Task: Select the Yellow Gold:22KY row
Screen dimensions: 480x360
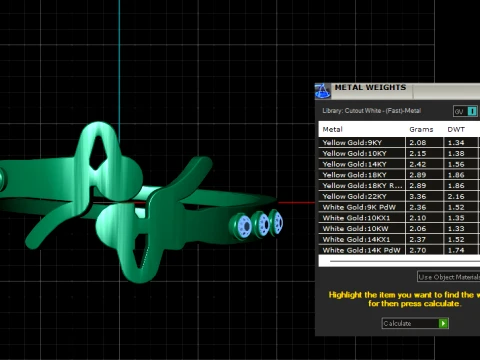Action: click(x=399, y=196)
